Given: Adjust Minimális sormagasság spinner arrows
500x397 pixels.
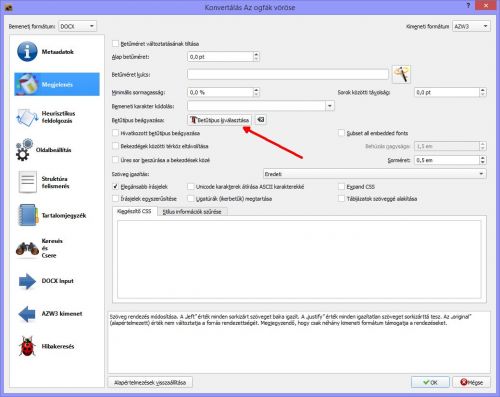Looking at the screenshot, I should coord(256,92).
